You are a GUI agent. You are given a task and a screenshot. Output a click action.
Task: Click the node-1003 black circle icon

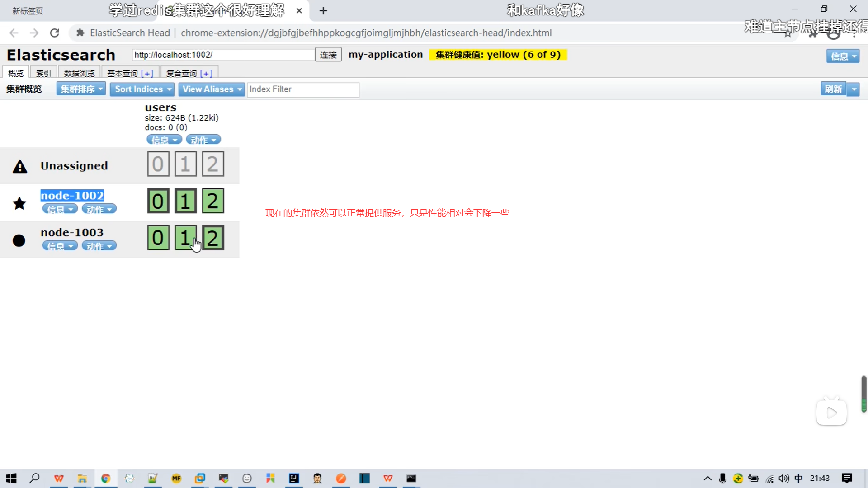pyautogui.click(x=19, y=240)
